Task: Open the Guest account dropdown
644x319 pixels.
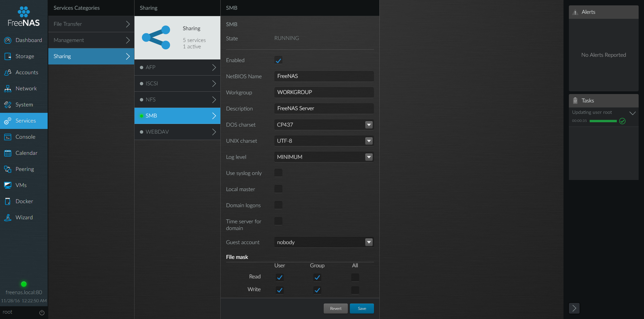Action: 369,242
